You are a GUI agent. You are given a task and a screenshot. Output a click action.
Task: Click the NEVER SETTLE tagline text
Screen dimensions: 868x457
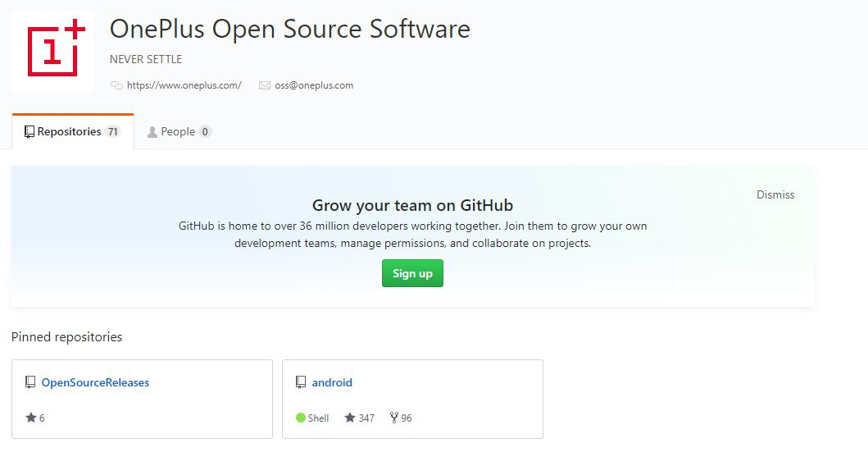coord(146,59)
